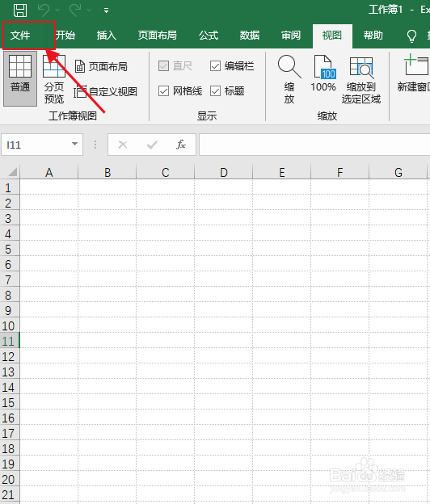Viewport: 430px width, 504px height.
Task: Expand the Name Box dropdown arrow
Action: click(75, 144)
